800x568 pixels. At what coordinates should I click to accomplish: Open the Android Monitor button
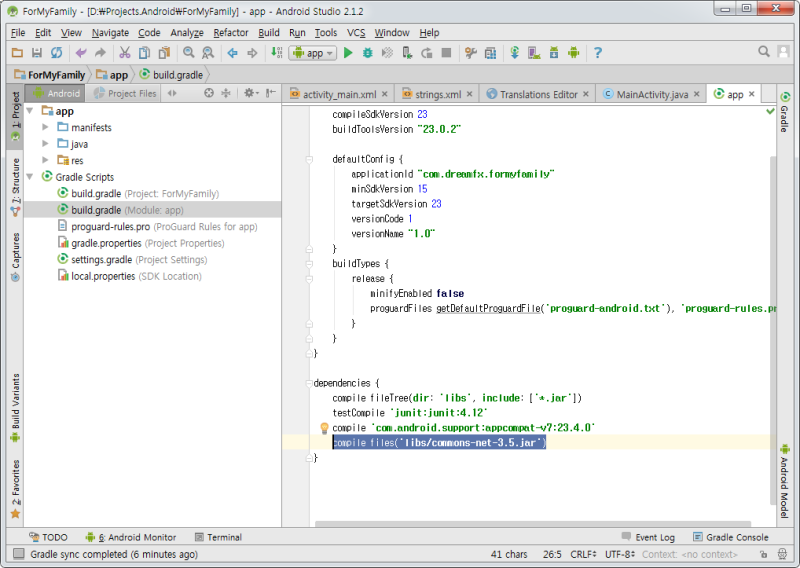[x=131, y=537]
